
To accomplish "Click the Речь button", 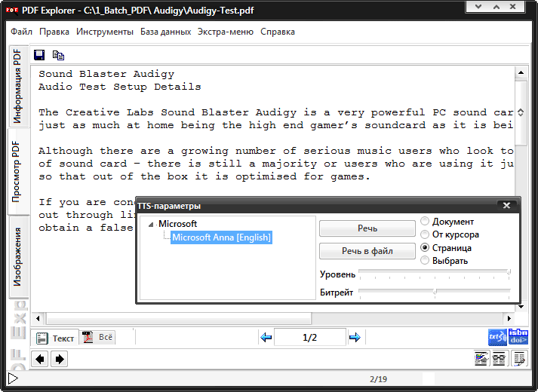I will [x=367, y=228].
